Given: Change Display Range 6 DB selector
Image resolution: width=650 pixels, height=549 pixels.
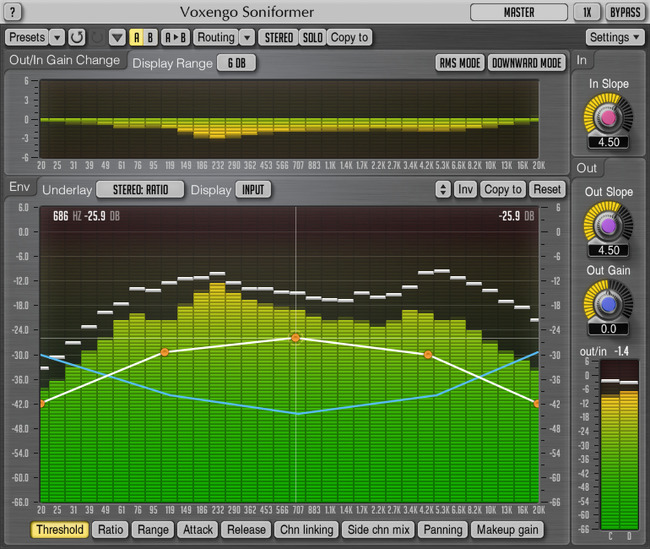Looking at the screenshot, I should point(236,63).
